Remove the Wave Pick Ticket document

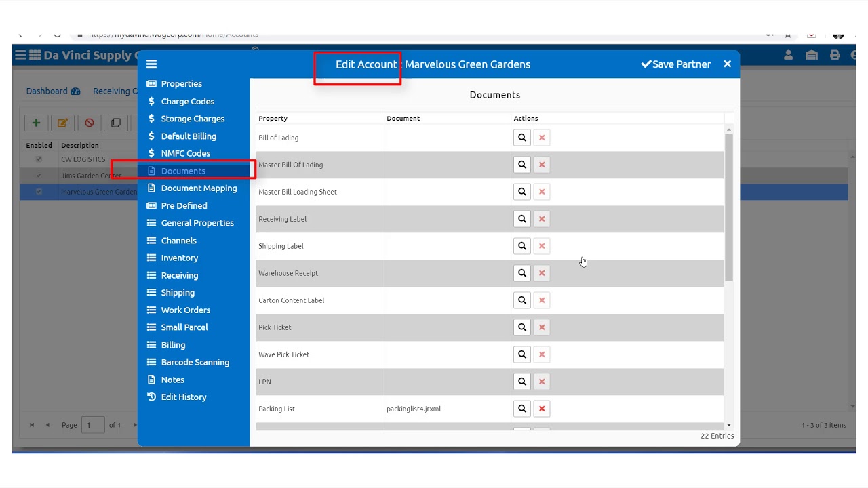point(542,354)
